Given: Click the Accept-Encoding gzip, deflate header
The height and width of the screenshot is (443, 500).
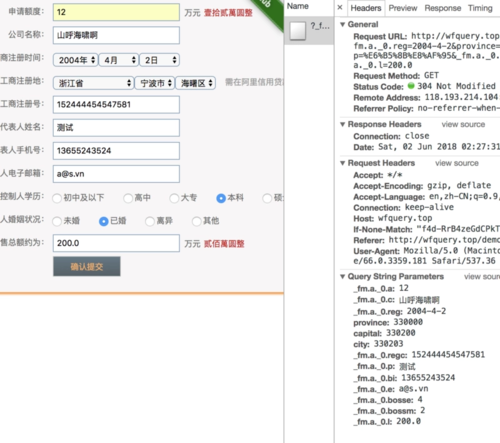Looking at the screenshot, I should pos(422,186).
